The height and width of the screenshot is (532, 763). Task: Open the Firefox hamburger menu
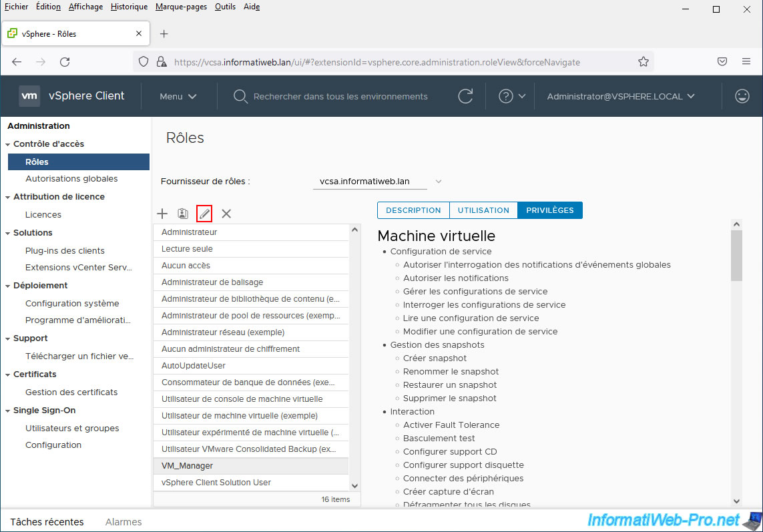point(746,62)
